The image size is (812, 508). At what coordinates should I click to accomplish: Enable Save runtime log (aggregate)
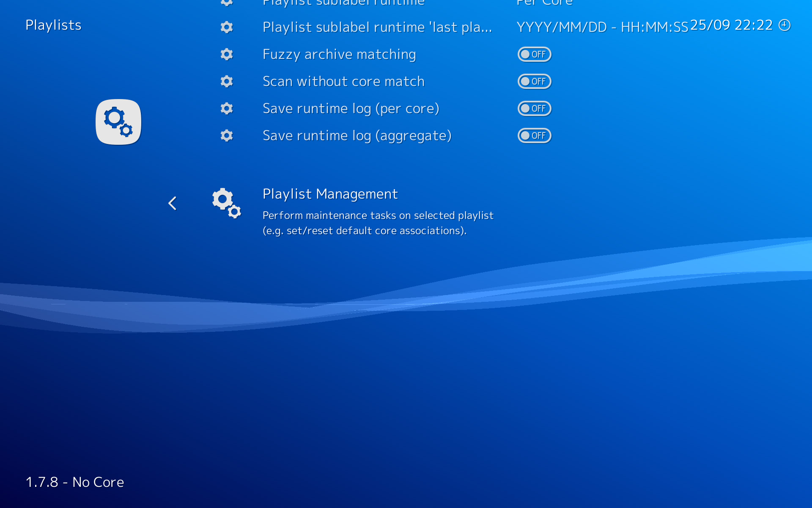tap(534, 135)
